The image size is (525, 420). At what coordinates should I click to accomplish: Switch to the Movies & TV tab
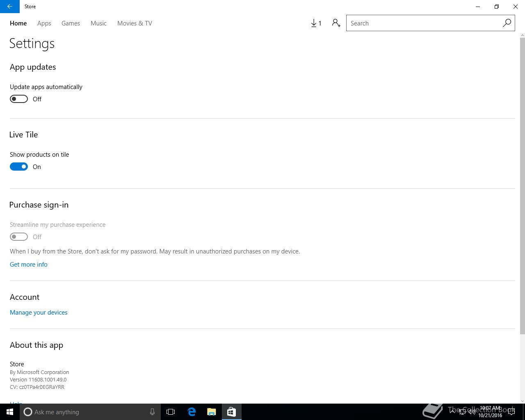(135, 23)
